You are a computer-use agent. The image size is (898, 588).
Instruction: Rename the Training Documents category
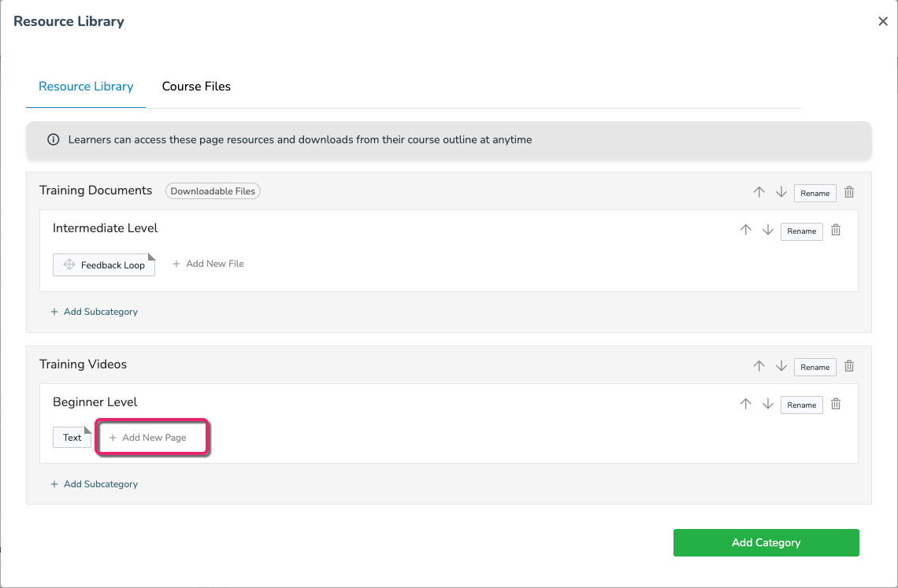coord(815,193)
